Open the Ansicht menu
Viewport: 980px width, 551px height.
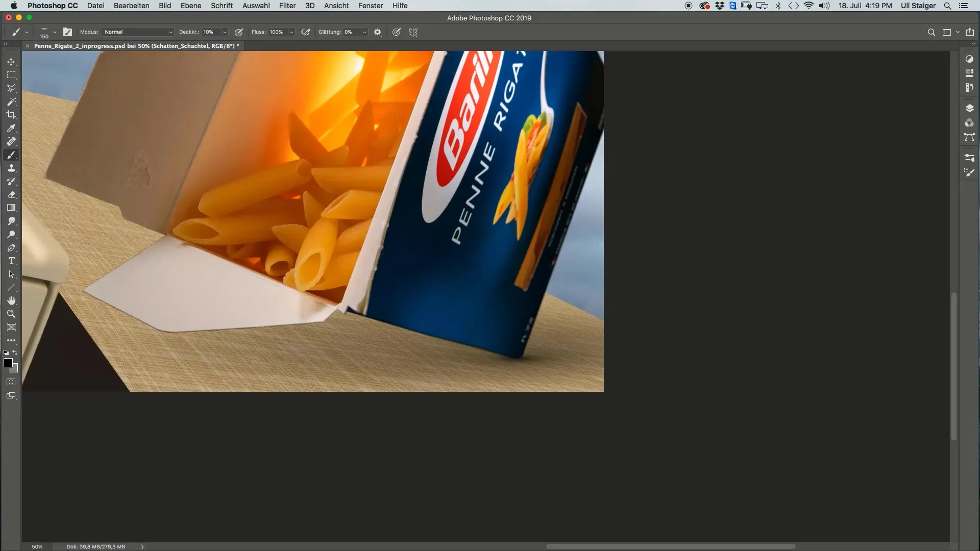pos(336,6)
